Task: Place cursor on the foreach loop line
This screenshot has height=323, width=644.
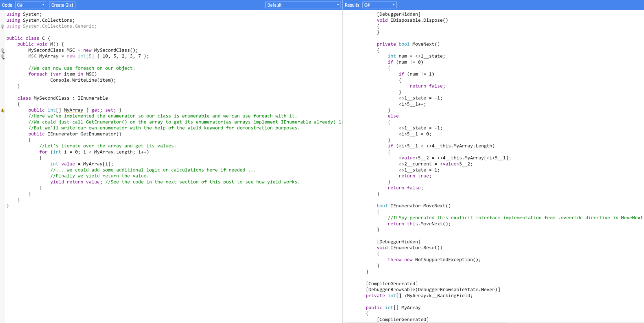Action: coord(63,74)
